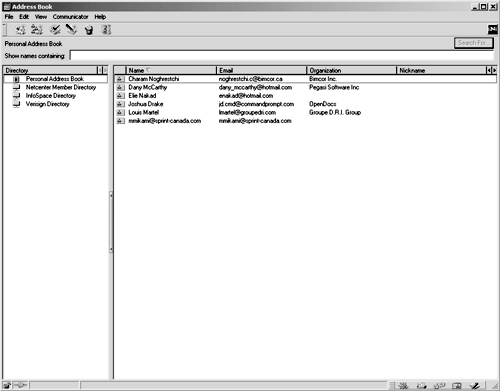Click the Netscape logo icon
The height and width of the screenshot is (391, 500).
(492, 30)
